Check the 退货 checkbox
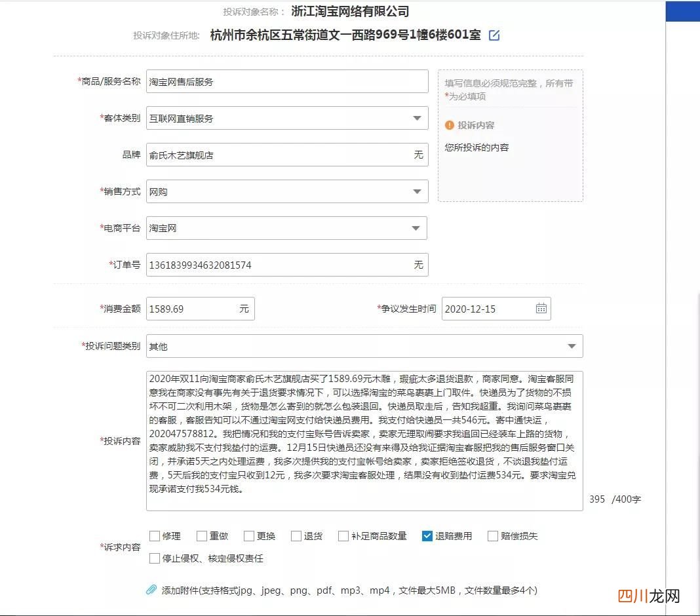 tap(296, 535)
